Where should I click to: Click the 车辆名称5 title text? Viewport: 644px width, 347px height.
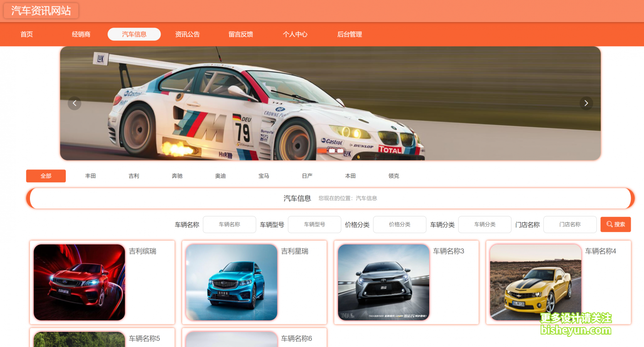(144, 339)
